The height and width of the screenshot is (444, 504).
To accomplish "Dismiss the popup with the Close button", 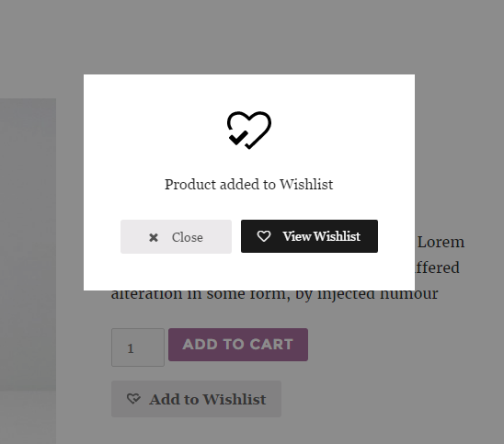I will point(176,237).
